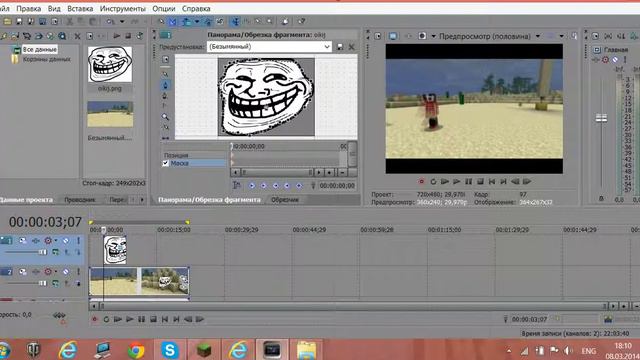Open the preview overlays dropdown arrow
The height and width of the screenshot is (360, 640).
pyautogui.click(x=562, y=36)
